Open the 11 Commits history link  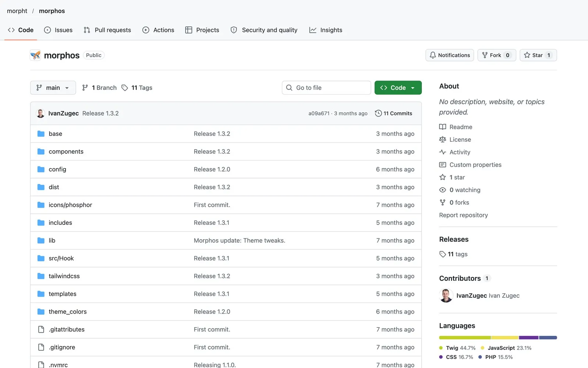(394, 113)
